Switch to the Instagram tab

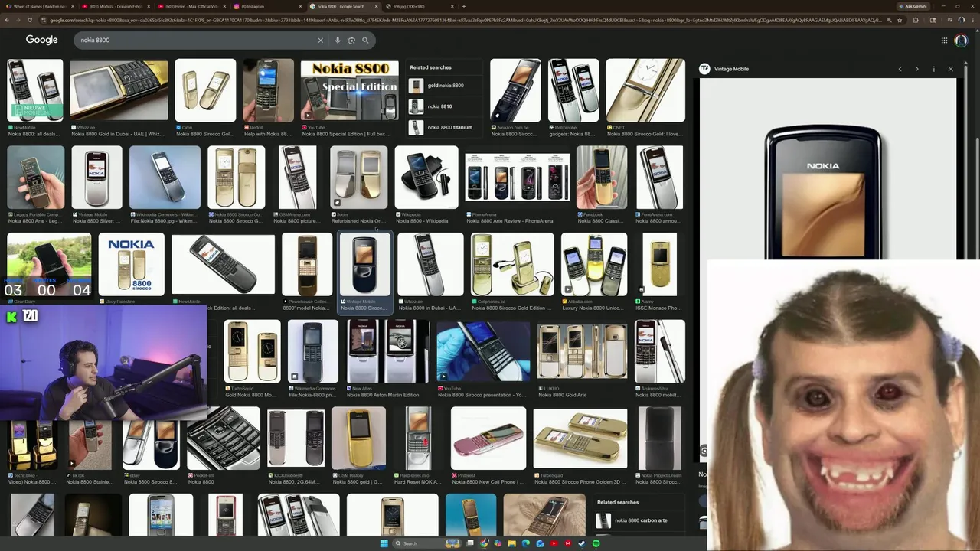[x=266, y=6]
